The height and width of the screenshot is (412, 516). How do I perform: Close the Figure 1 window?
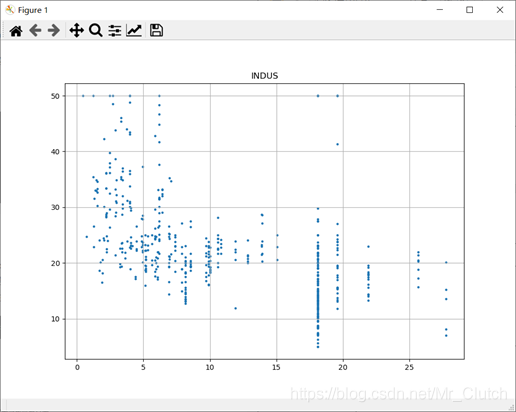500,10
